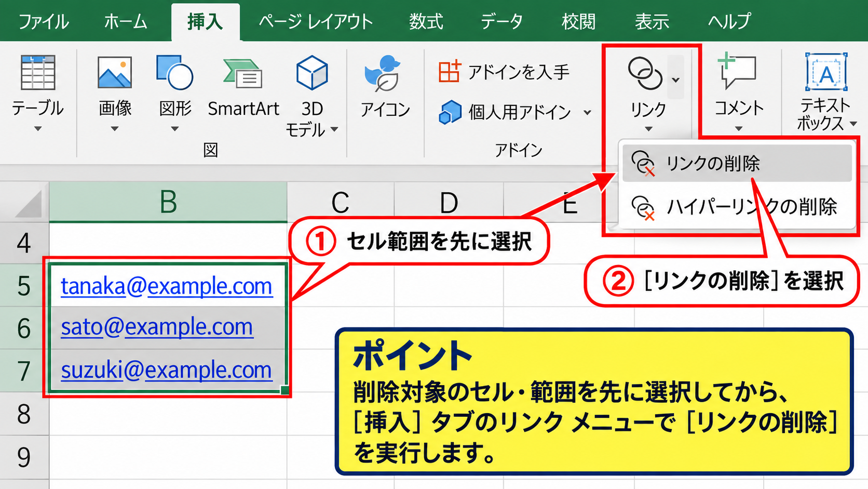868x489 pixels.
Task: Open the ヘルプ tab
Action: [729, 21]
